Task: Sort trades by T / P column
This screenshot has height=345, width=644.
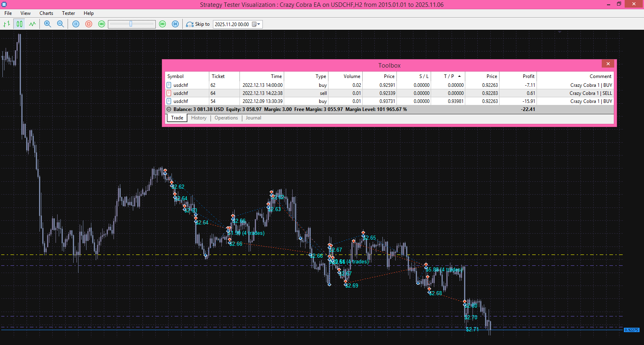Action: pyautogui.click(x=448, y=76)
